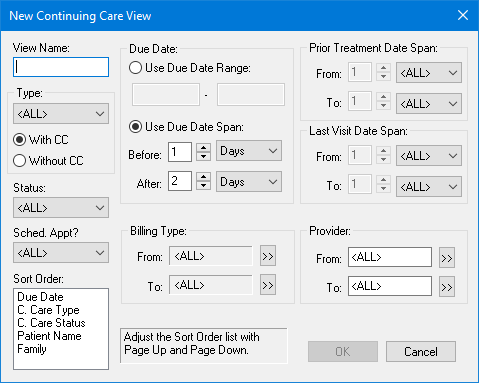The image size is (479, 383).
Task: Click the Provider From text field
Action: point(390,257)
